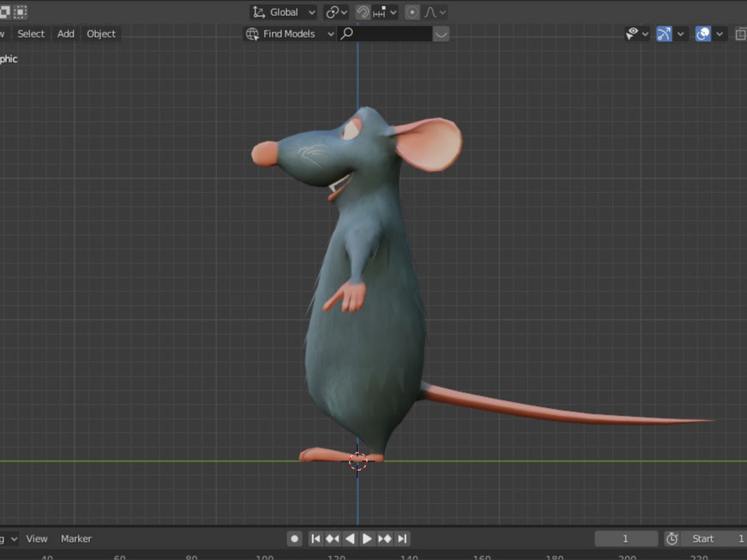Screen dimensions: 747x560
Task: Open the timeline View menu
Action: 37,538
